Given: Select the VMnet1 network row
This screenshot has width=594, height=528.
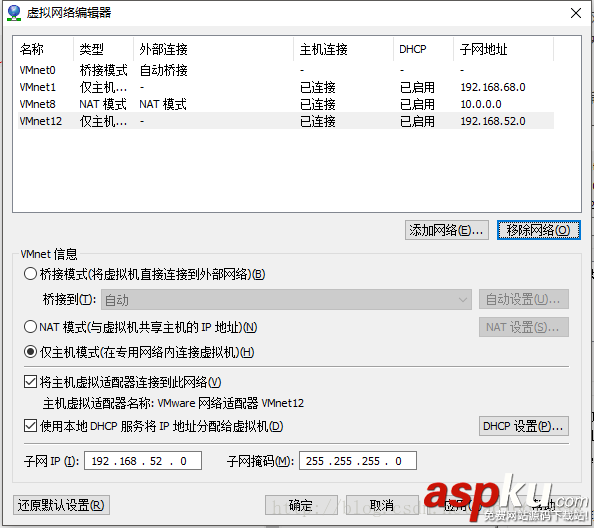Looking at the screenshot, I should pyautogui.click(x=286, y=87).
